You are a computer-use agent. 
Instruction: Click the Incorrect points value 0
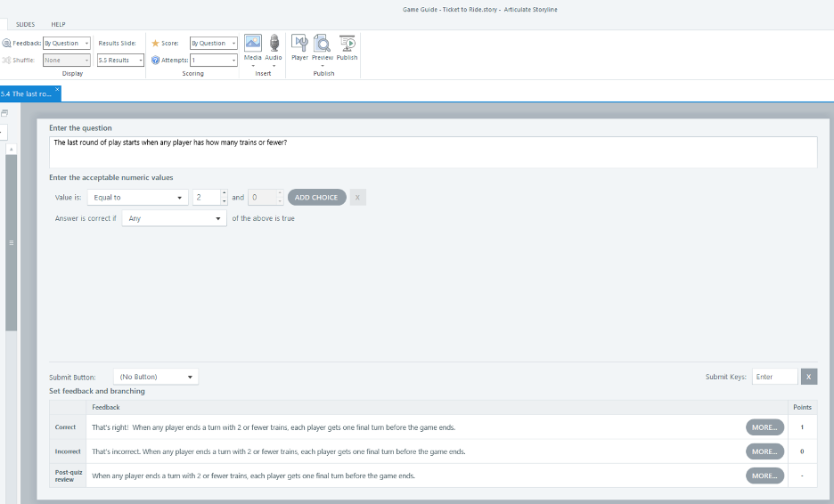point(802,451)
